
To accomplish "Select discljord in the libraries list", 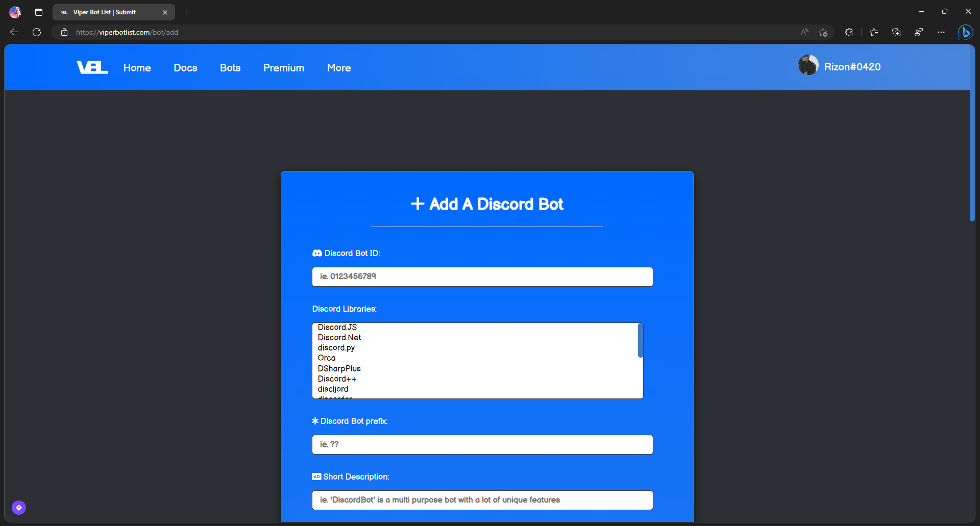I will click(333, 389).
